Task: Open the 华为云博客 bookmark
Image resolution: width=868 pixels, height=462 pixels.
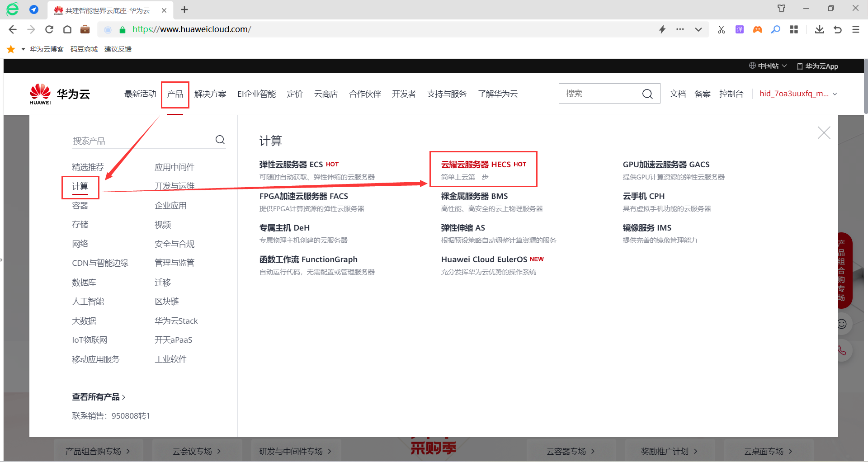Action: tap(47, 49)
